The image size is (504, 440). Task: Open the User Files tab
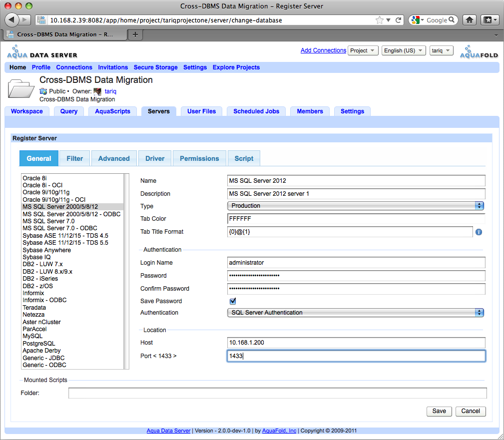click(201, 111)
